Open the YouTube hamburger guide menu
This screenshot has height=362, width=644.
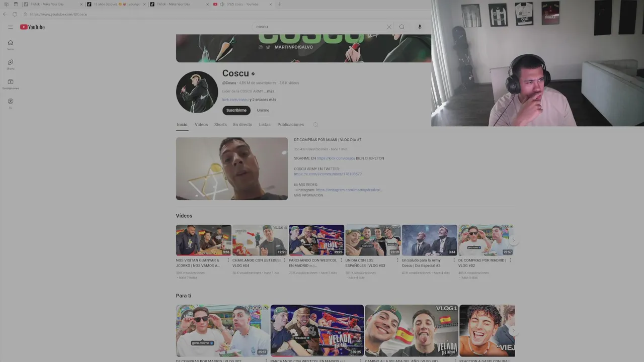(x=10, y=27)
